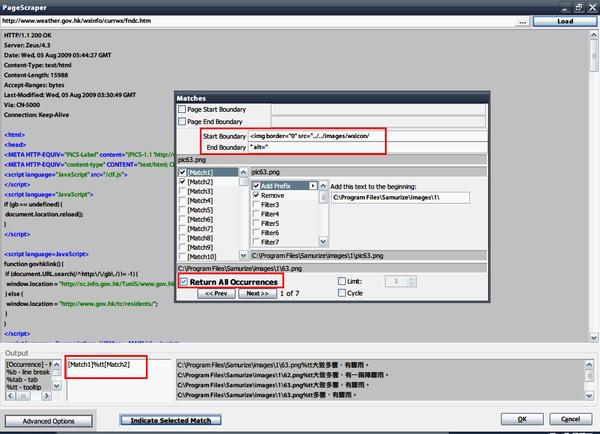Image resolution: width=600 pixels, height=434 pixels.
Task: Select Filter3 in the filter list
Action: point(270,205)
